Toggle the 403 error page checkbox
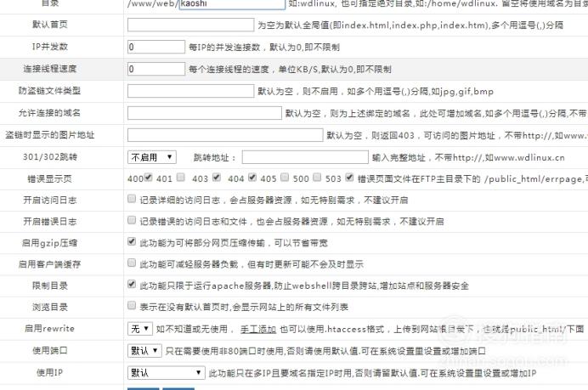 tap(217, 178)
